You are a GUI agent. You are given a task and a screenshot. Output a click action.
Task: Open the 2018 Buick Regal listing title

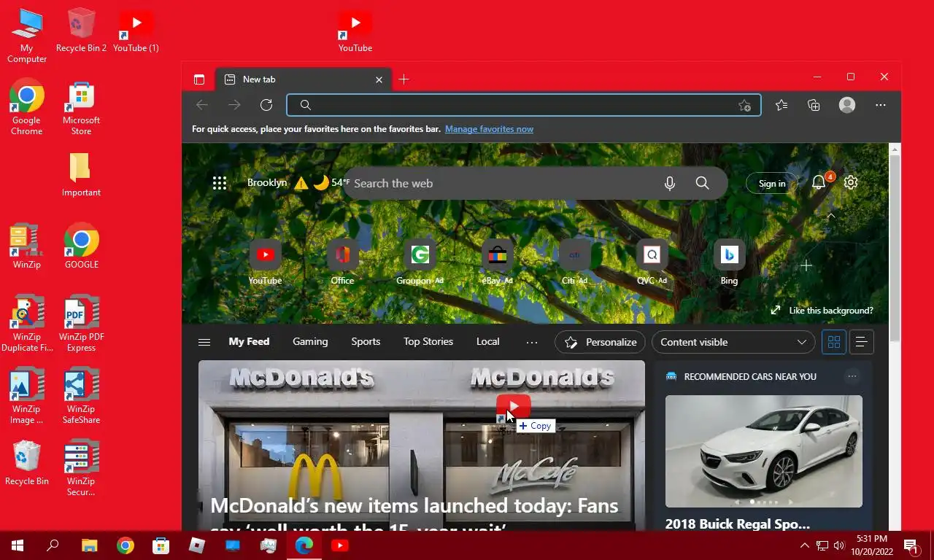coord(738,524)
